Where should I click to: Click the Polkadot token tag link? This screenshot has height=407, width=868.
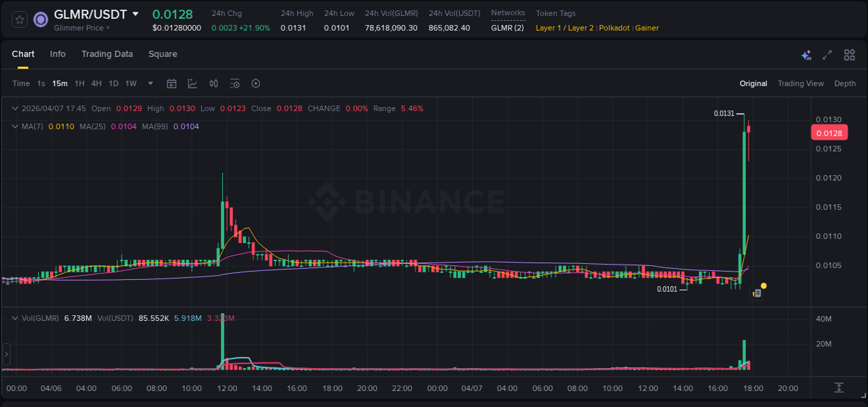[x=614, y=28]
